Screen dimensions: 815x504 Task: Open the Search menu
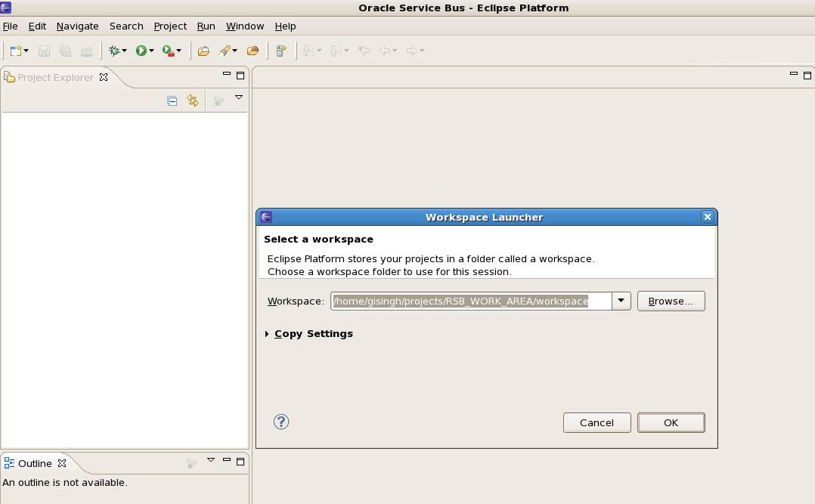126,26
